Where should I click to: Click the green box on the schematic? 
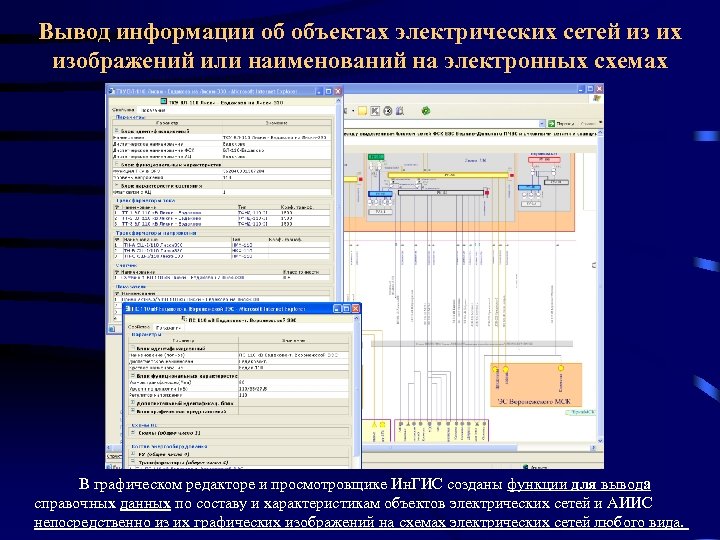pyautogui.click(x=376, y=157)
